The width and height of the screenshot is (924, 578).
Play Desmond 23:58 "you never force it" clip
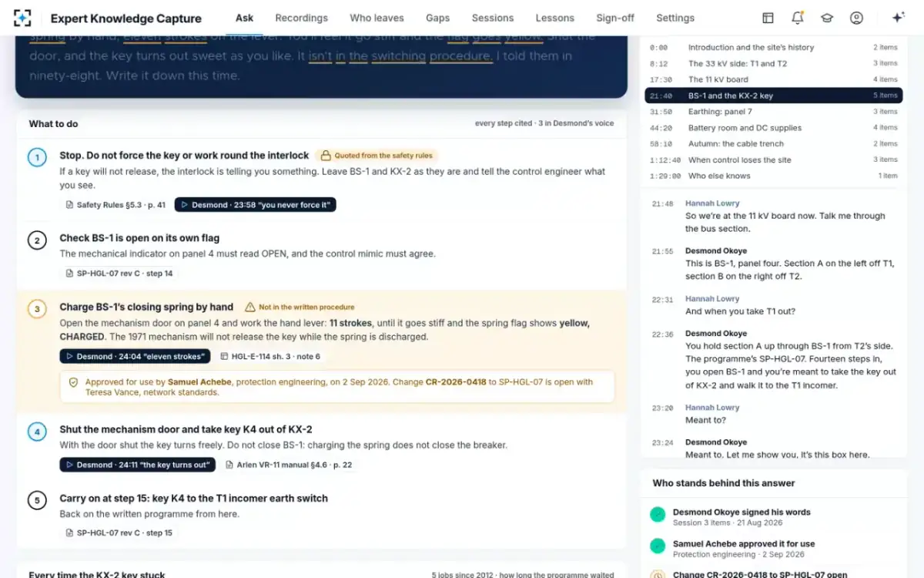tap(256, 205)
